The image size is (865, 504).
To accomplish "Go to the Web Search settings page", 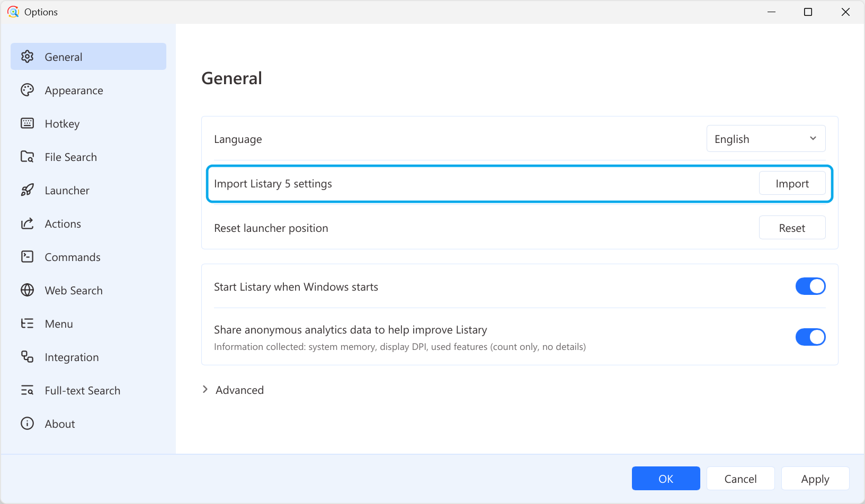I will point(88,290).
